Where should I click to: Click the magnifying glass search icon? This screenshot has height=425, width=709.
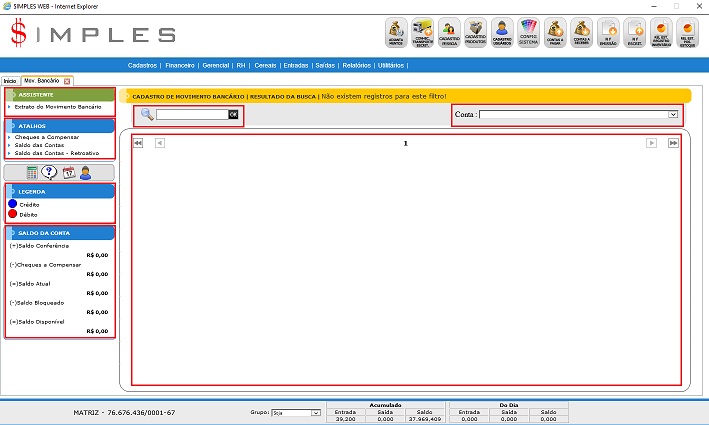pos(147,114)
